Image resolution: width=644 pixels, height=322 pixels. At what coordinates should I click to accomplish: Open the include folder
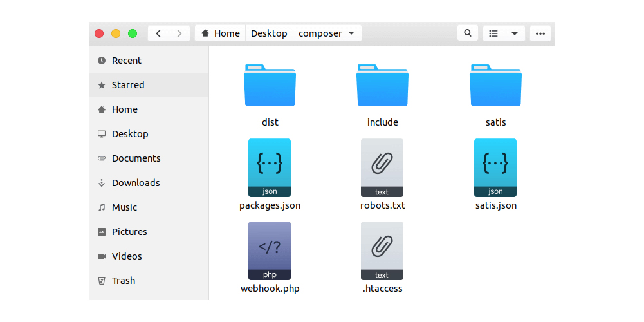[x=382, y=86]
